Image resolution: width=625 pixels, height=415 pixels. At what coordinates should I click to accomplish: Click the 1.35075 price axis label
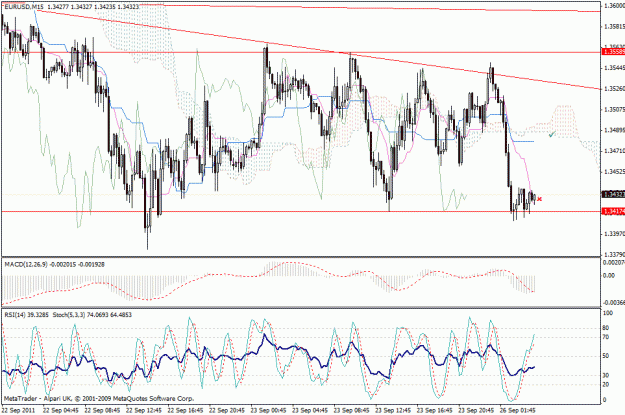pos(614,109)
